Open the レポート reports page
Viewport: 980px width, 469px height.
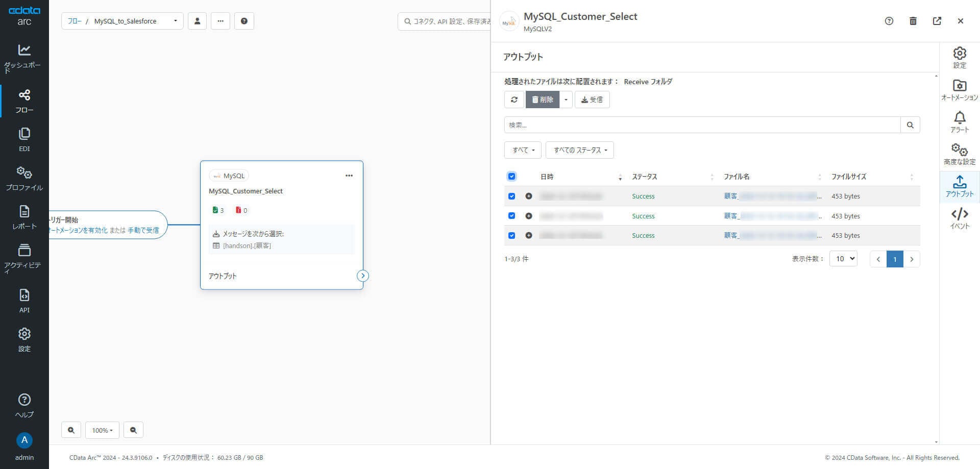tap(24, 217)
